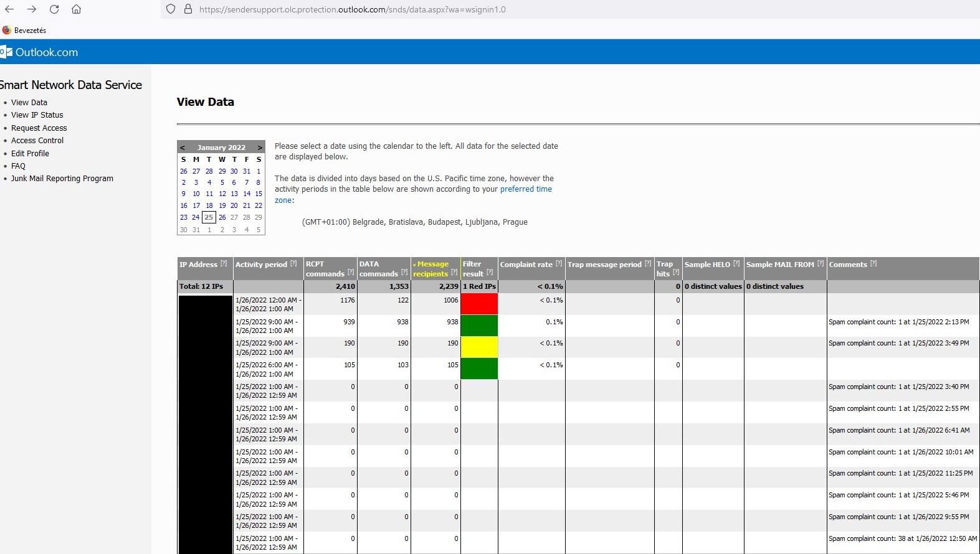Click help icon next to Complaint rate
Image resolution: width=980 pixels, height=554 pixels.
(x=559, y=264)
